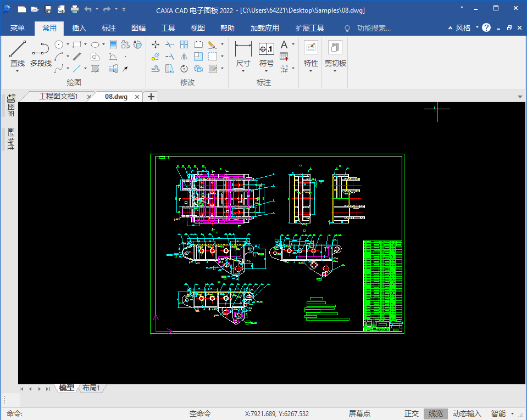Open file with the folder icon
This screenshot has width=527, height=420.
[35, 9]
